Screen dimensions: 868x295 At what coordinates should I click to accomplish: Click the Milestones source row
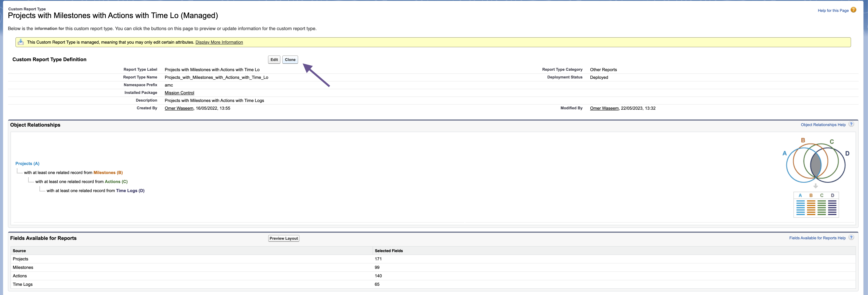[433, 267]
